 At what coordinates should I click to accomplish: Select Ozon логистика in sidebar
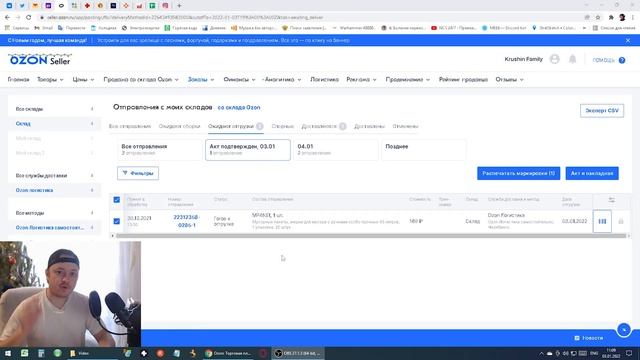pos(54,190)
